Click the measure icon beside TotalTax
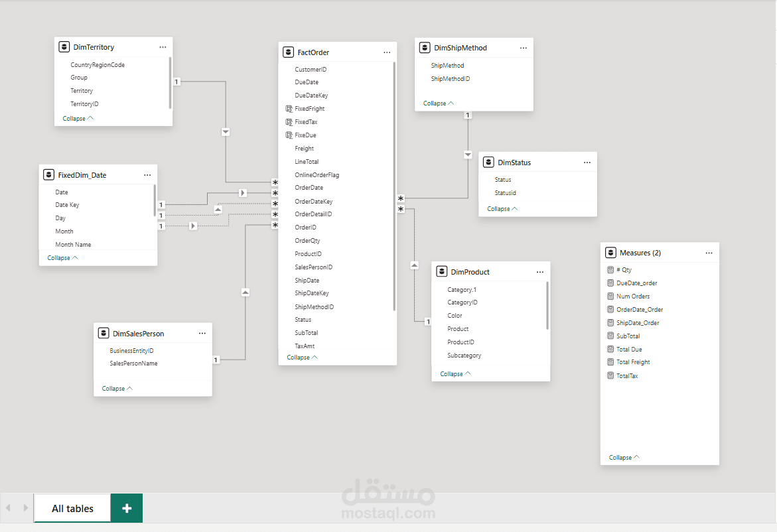777x532 pixels. (610, 375)
